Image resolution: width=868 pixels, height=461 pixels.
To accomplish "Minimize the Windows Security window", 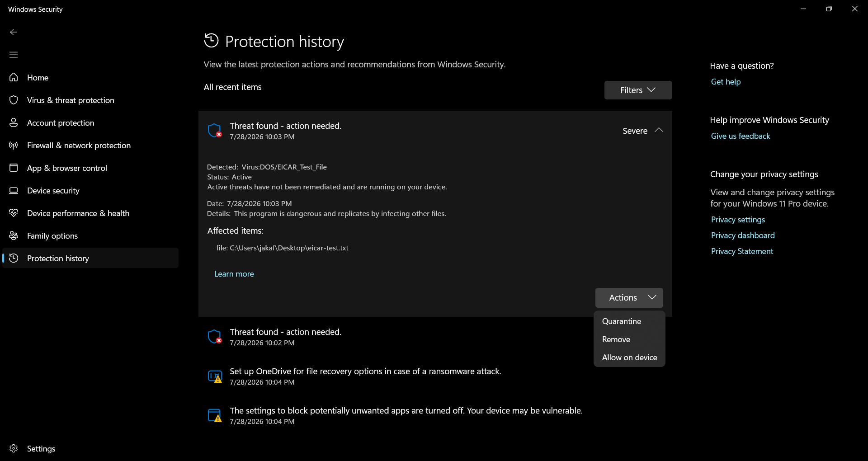I will (x=803, y=9).
